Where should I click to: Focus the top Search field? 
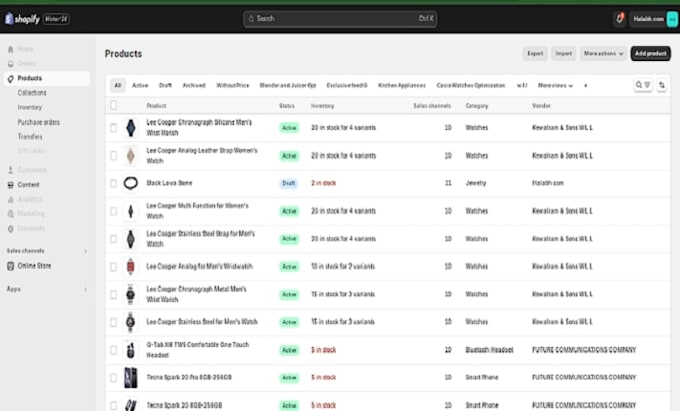[340, 19]
